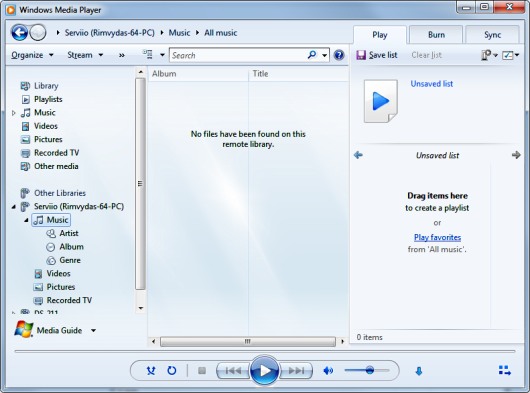
Task: Open the View options dropdown arrow
Action: coord(162,55)
